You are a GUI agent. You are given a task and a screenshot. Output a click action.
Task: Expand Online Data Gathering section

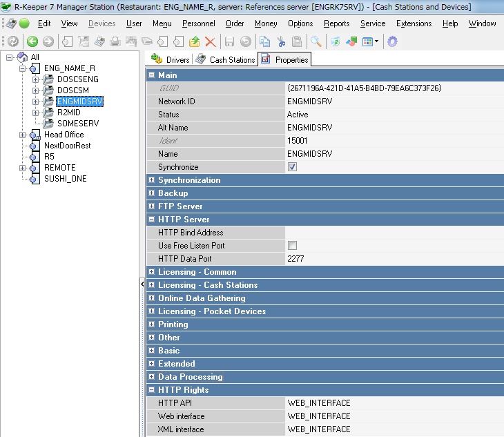coord(151,298)
